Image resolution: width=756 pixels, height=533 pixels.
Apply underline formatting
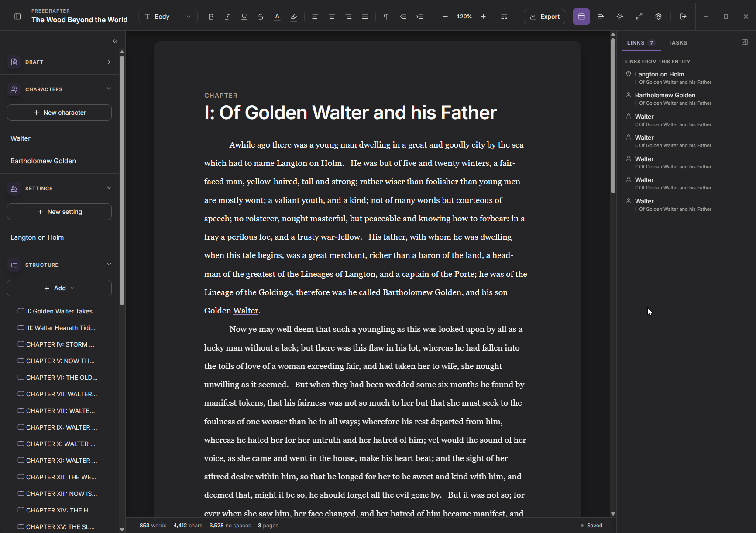point(244,17)
